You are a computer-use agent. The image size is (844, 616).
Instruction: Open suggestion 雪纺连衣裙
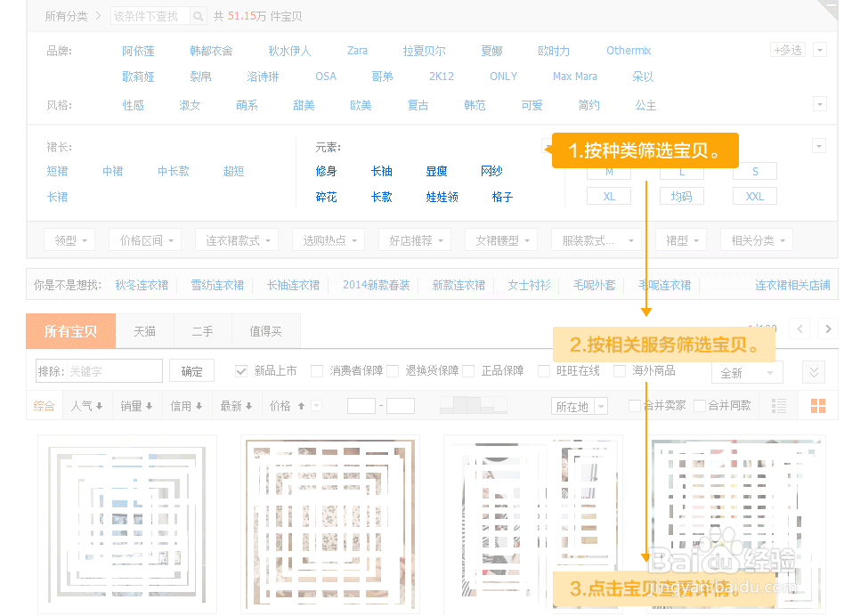218,285
